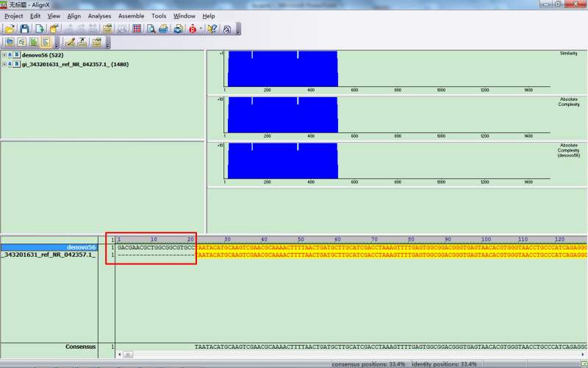Open the red dot matrix grid icon
The width and height of the screenshot is (588, 368).
click(137, 29)
